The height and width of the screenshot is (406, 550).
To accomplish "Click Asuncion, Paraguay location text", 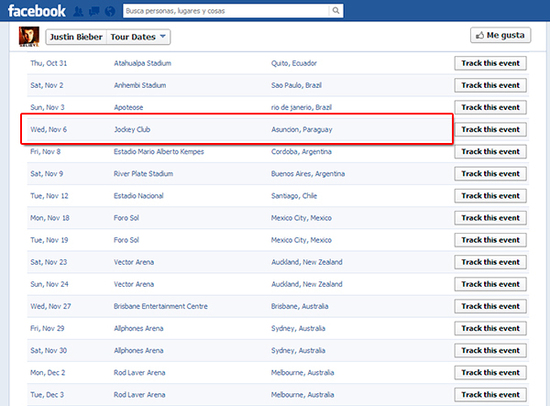I will (302, 129).
